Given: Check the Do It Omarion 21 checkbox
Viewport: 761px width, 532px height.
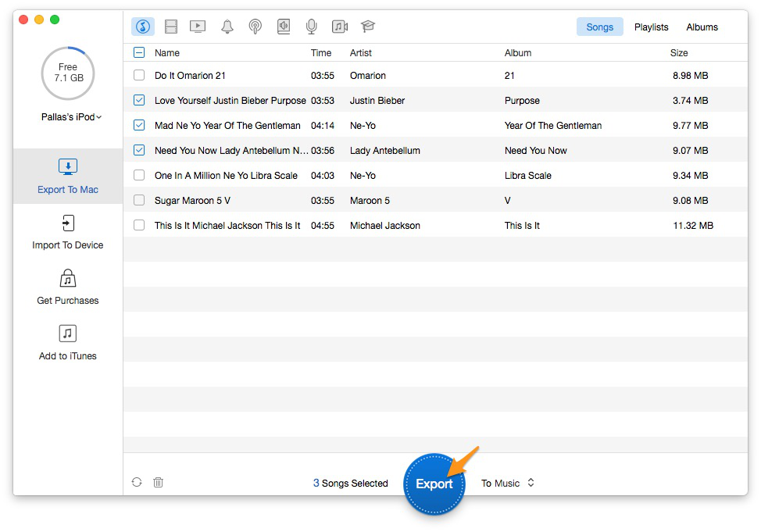Looking at the screenshot, I should tap(139, 75).
